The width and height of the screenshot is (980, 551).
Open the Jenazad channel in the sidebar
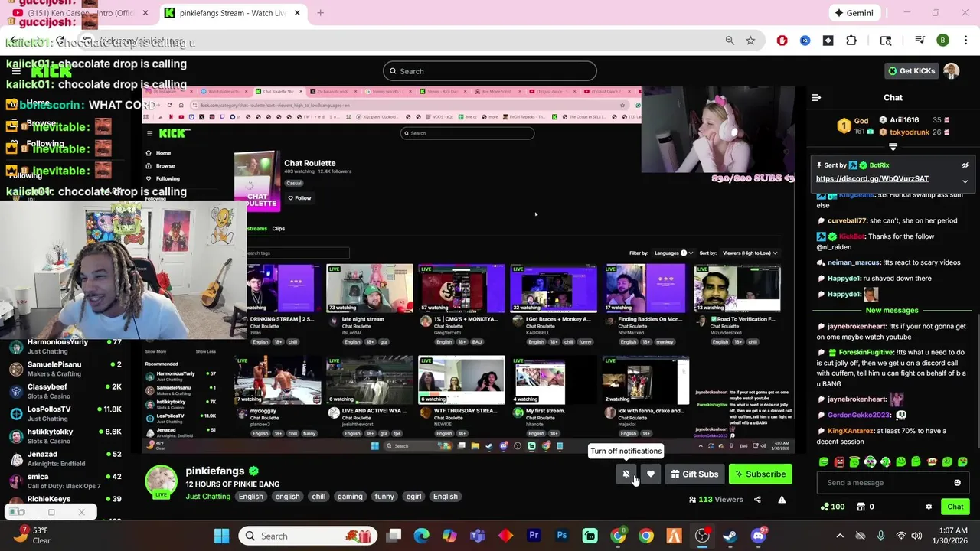coord(65,458)
